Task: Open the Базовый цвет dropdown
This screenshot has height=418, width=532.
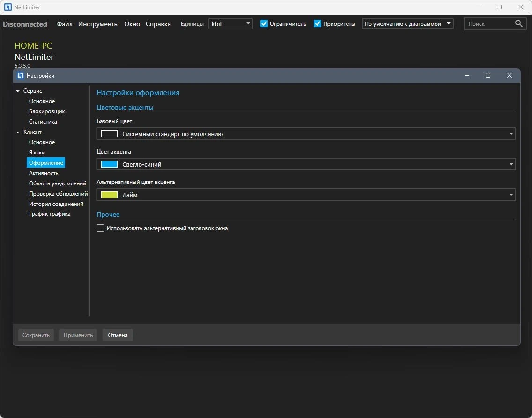Action: coord(306,134)
